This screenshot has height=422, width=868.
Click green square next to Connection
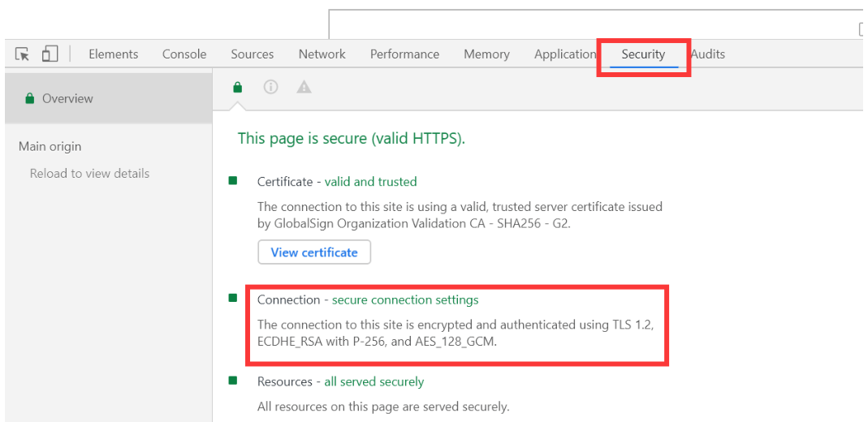tap(233, 299)
